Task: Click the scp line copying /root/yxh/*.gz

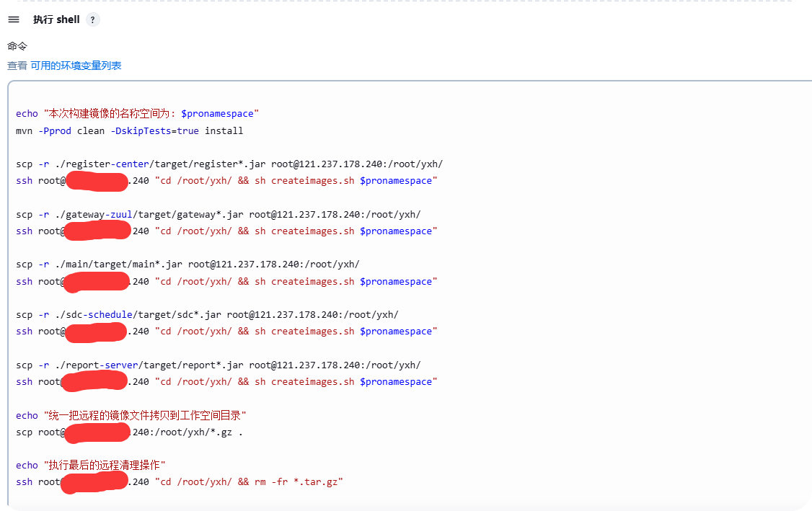Action: point(130,432)
